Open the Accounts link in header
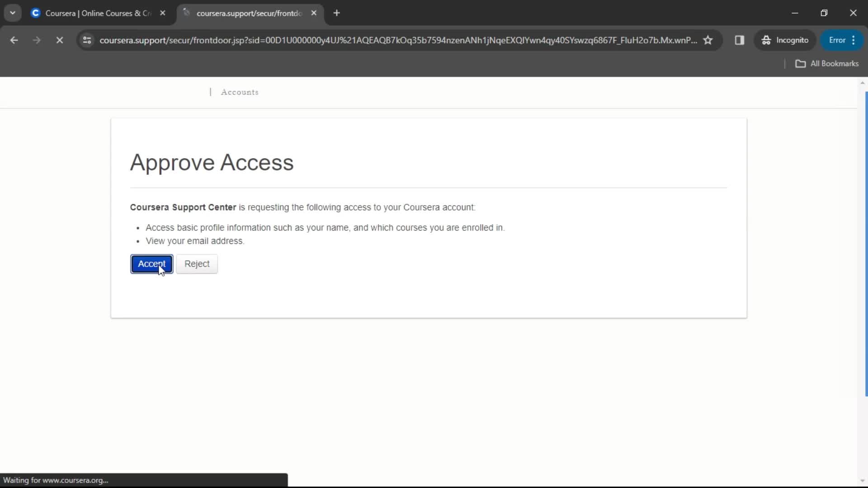The height and width of the screenshot is (488, 868). click(240, 92)
